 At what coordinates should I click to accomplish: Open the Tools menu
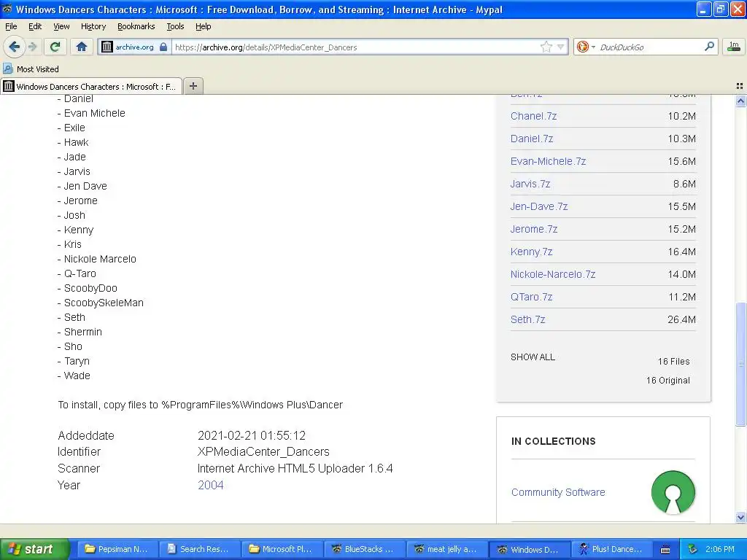tap(175, 26)
